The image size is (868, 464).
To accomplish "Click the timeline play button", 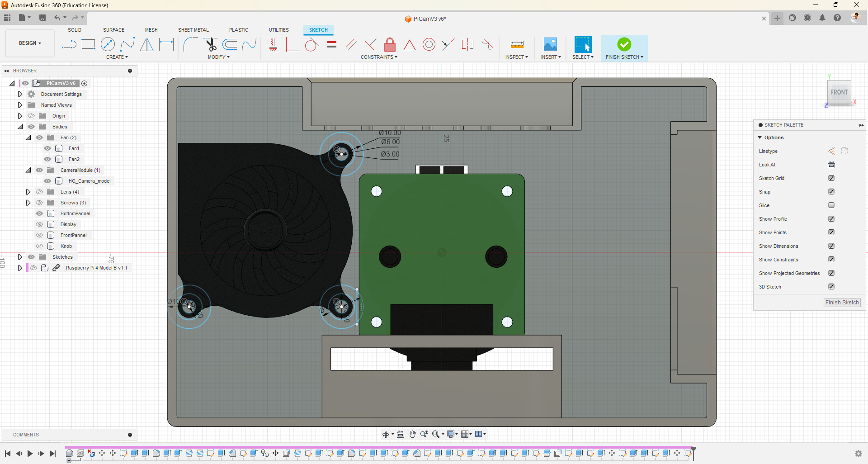I will (x=30, y=454).
